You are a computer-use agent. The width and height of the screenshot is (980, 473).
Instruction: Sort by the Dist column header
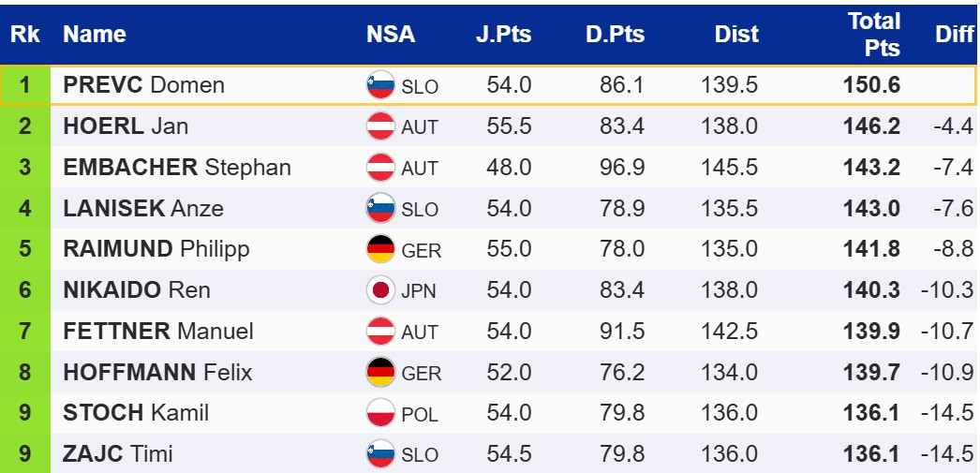736,35
